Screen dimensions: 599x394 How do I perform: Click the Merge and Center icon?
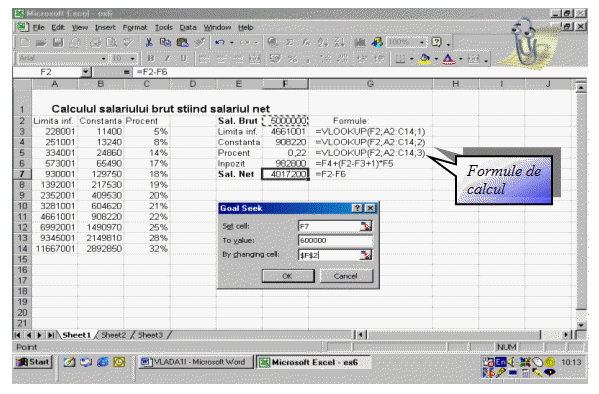[x=255, y=59]
